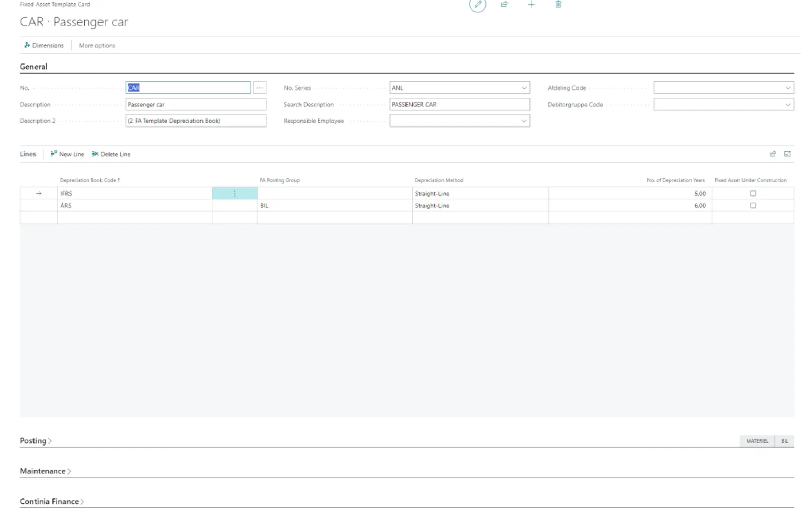Viewport: 812px width, 508px height.
Task: Sort by Depreciation Book Code column header
Action: 90,180
